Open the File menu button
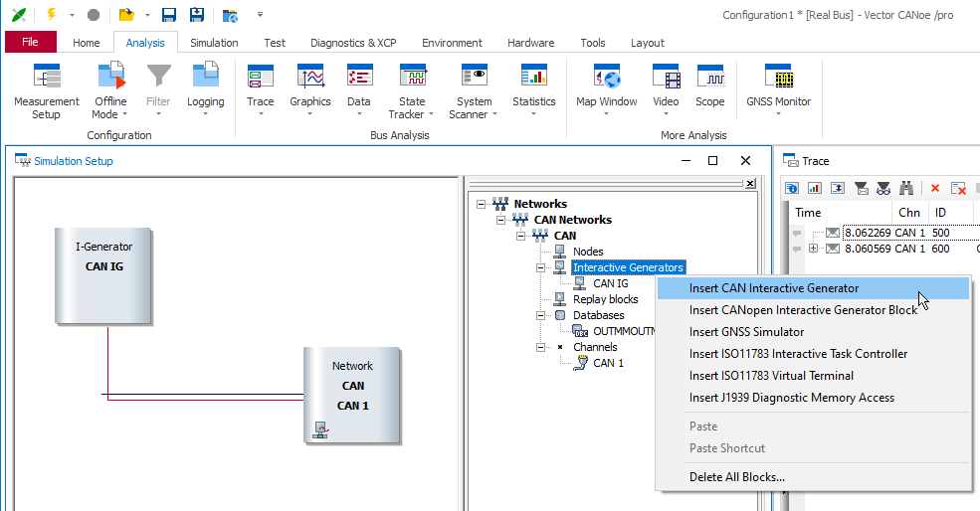Viewport: 980px width, 511px height. (x=31, y=42)
